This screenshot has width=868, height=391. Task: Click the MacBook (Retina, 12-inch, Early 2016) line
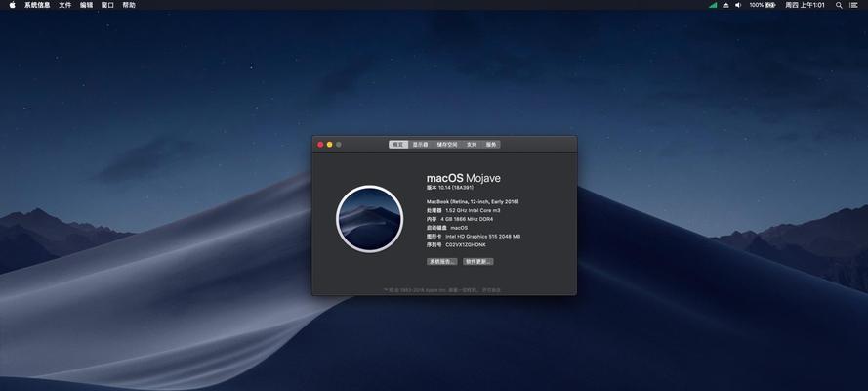click(x=473, y=201)
